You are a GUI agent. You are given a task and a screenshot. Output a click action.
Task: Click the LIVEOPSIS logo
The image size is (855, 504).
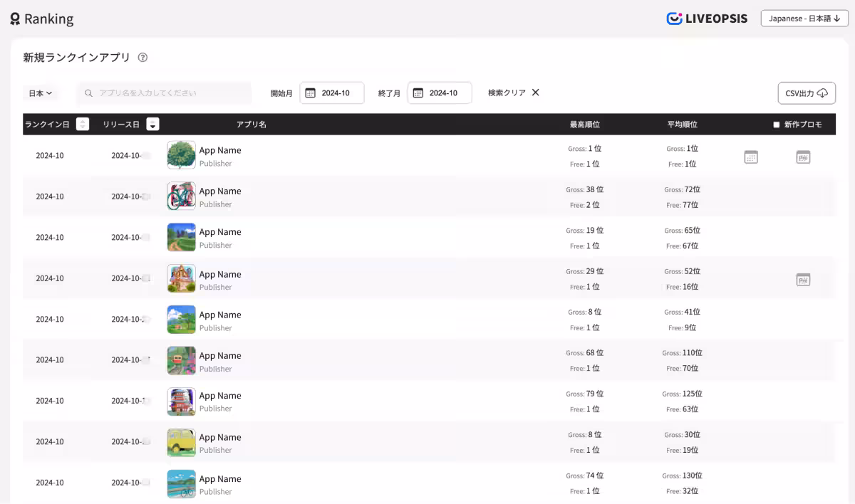pos(707,19)
